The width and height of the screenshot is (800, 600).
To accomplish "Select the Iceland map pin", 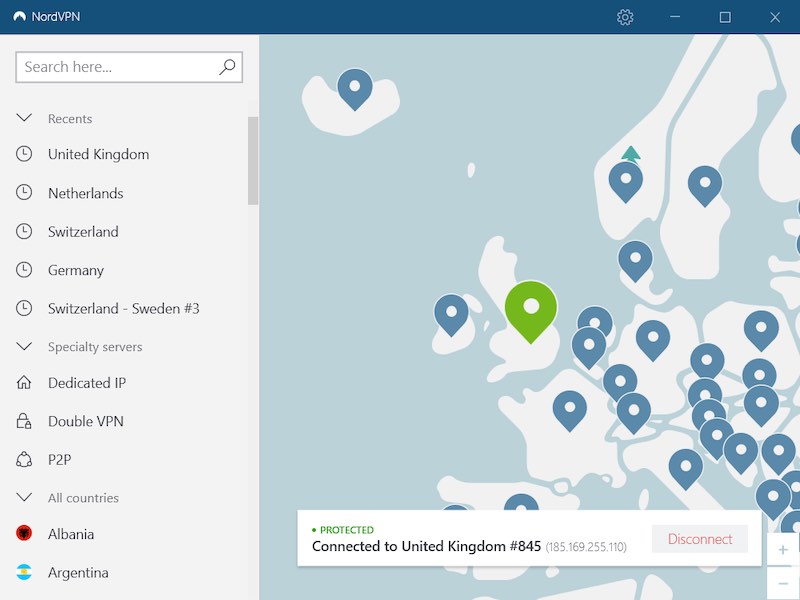I will [x=355, y=89].
